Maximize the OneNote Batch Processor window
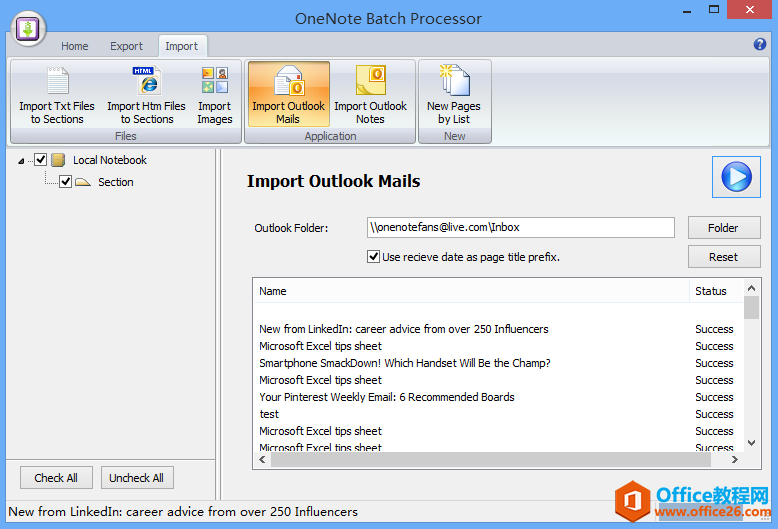This screenshot has width=778, height=529. click(713, 9)
